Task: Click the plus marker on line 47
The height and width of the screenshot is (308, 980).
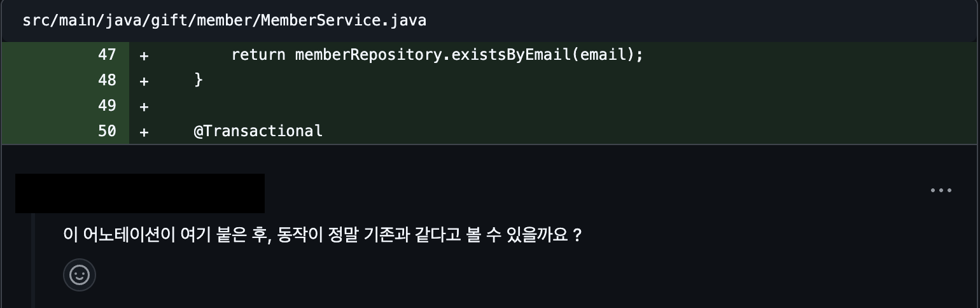Action: tap(144, 55)
